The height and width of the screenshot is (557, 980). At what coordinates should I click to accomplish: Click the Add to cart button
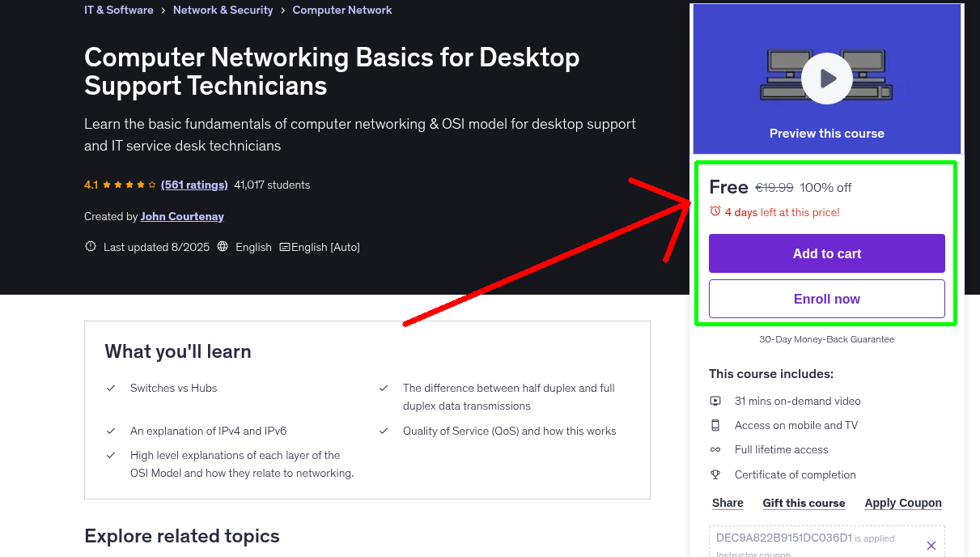(x=827, y=253)
